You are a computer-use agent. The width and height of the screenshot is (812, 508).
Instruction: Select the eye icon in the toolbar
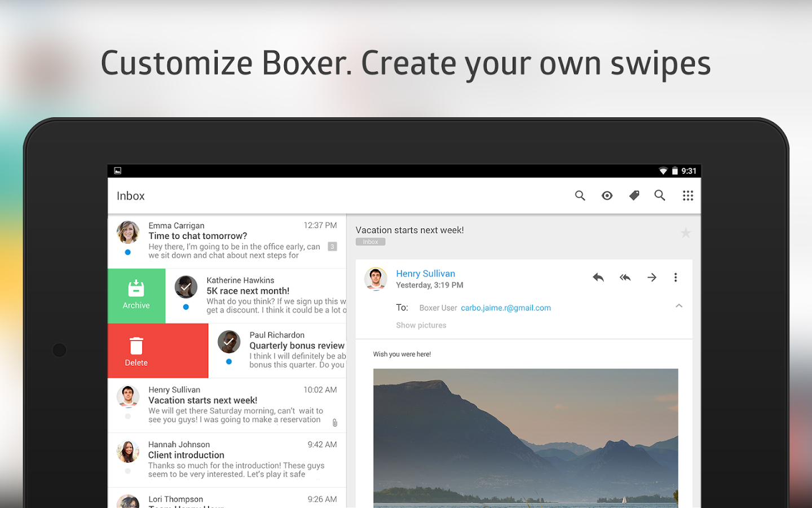pos(607,195)
